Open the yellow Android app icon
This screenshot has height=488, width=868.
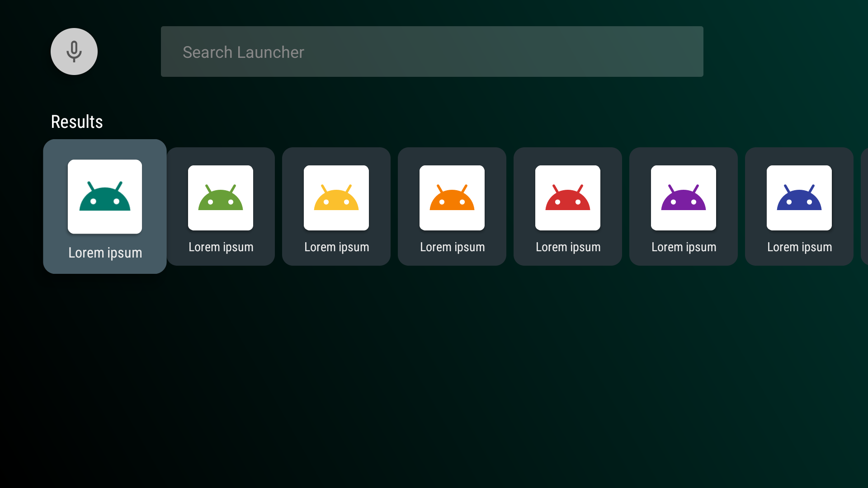tap(336, 198)
